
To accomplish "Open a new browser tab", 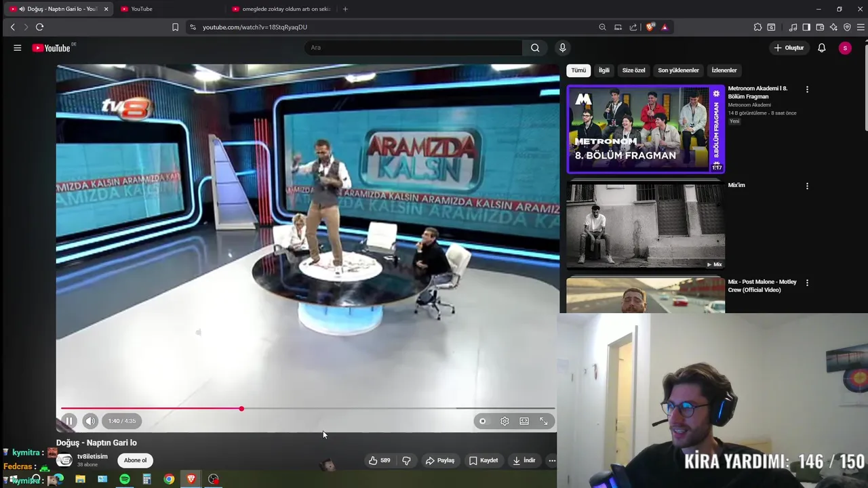I will tap(345, 9).
